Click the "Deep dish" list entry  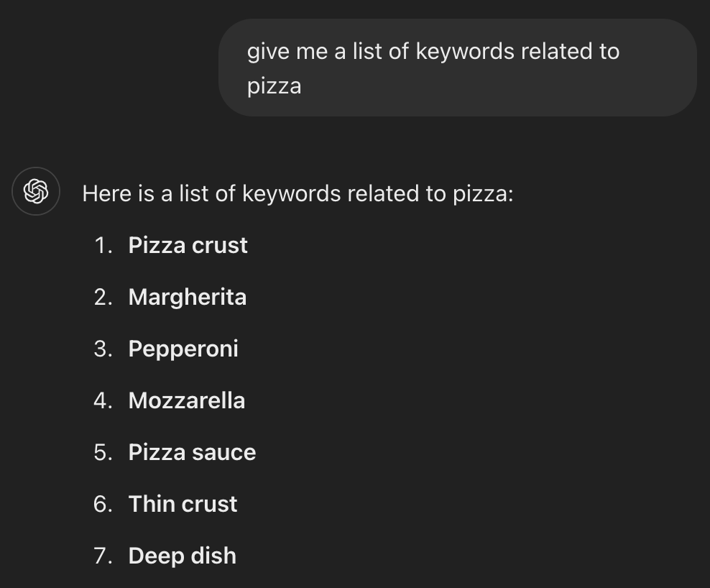tap(182, 556)
